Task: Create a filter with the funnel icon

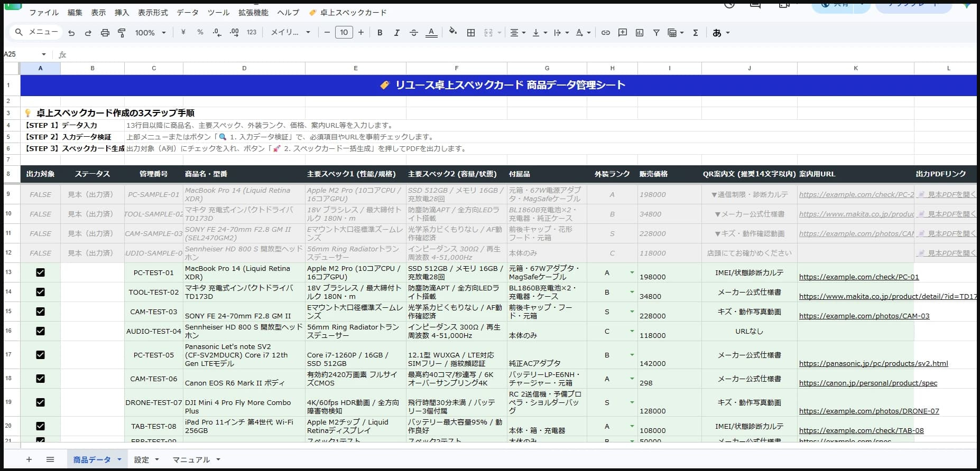Action: coord(657,33)
